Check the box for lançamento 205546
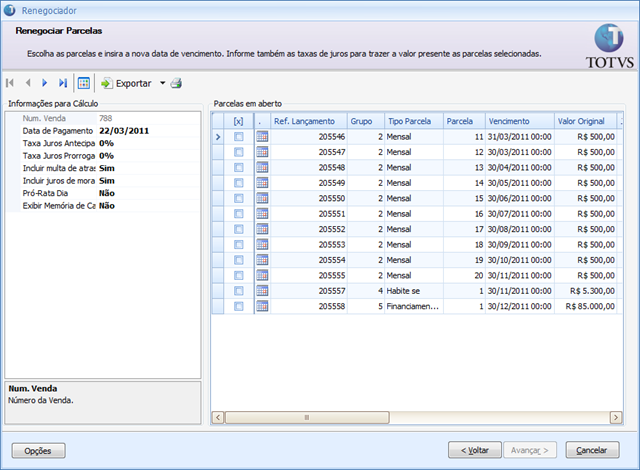 click(239, 137)
